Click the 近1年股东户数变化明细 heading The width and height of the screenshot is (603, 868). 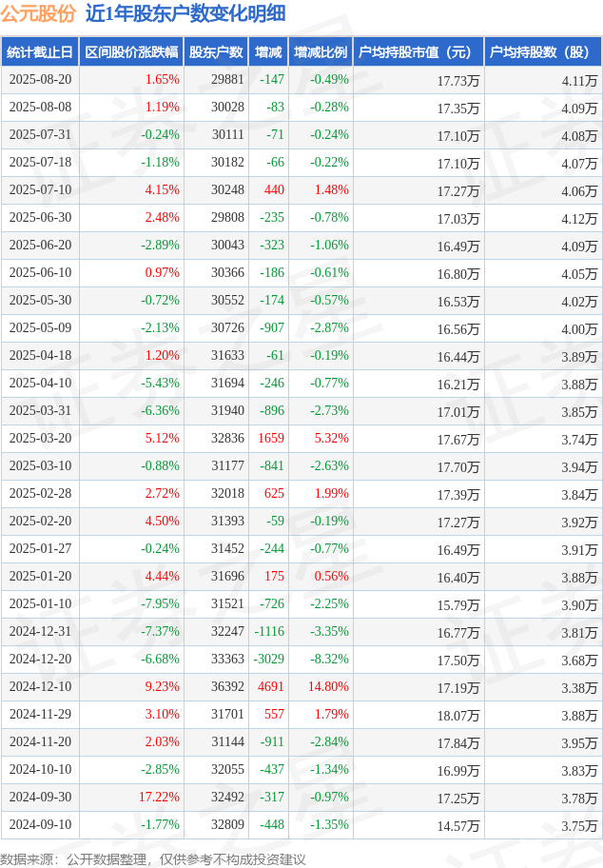tap(185, 13)
